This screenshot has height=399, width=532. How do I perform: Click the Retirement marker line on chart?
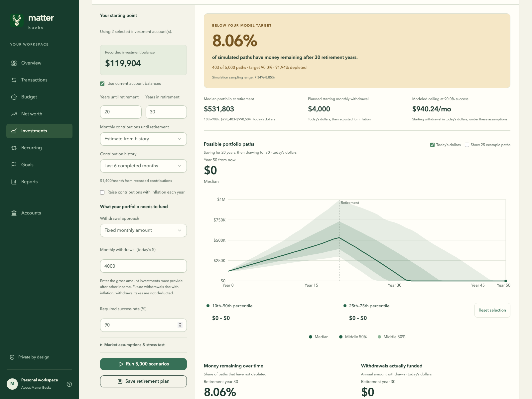pos(339,241)
